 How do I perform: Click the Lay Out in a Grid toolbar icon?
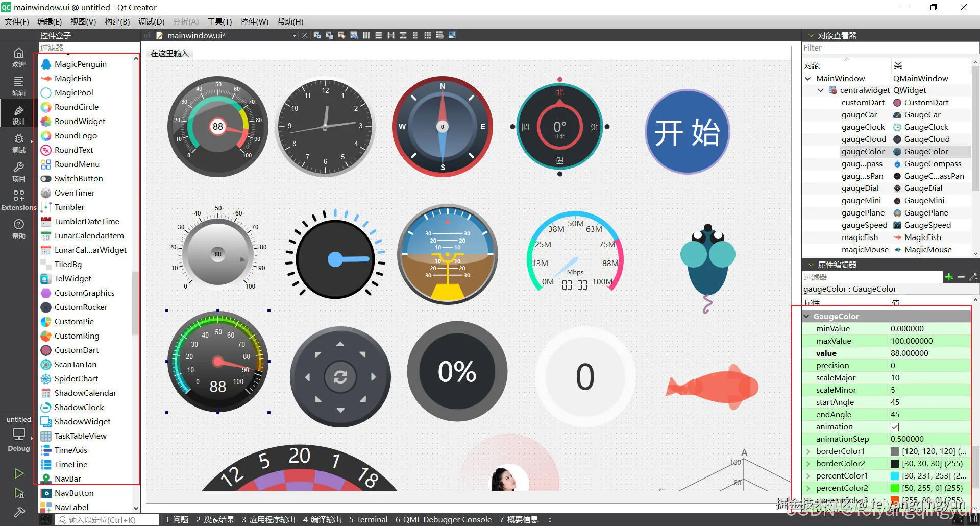pyautogui.click(x=428, y=35)
